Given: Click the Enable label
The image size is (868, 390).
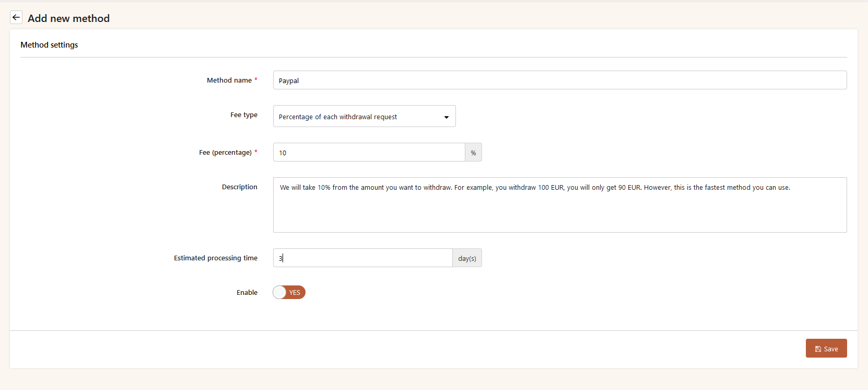Looking at the screenshot, I should click(247, 293).
